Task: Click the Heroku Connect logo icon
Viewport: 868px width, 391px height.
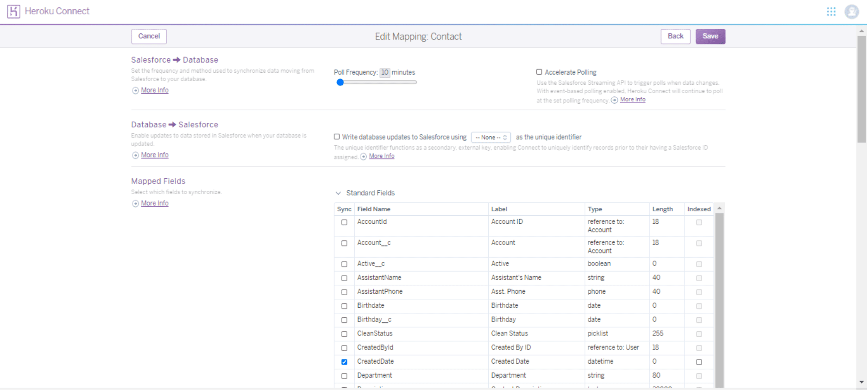Action: 13,11
